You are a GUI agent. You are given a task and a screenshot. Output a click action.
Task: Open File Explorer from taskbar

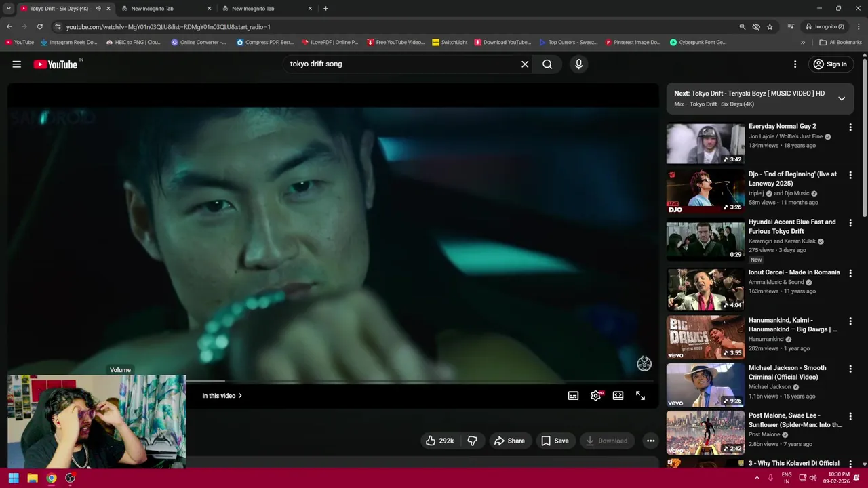(33, 479)
